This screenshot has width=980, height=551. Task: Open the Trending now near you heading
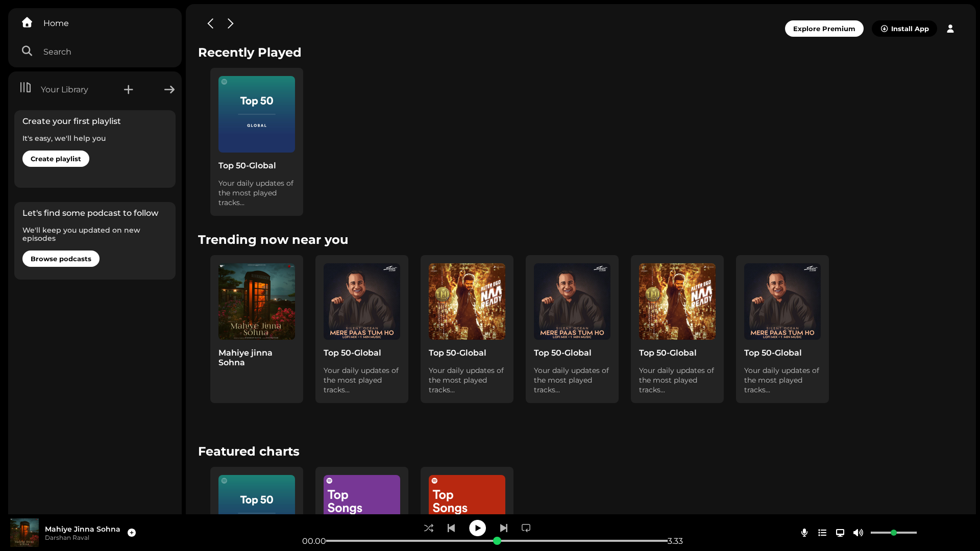coord(273,240)
